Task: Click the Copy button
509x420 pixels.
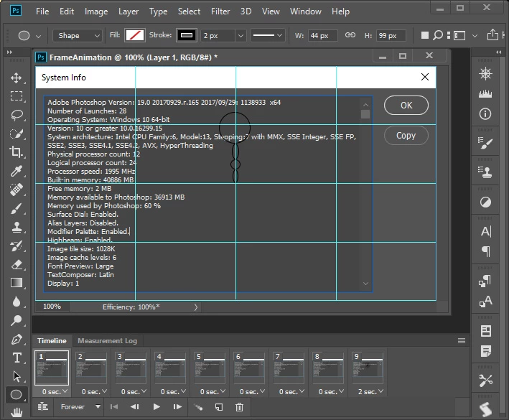Action: (x=406, y=136)
